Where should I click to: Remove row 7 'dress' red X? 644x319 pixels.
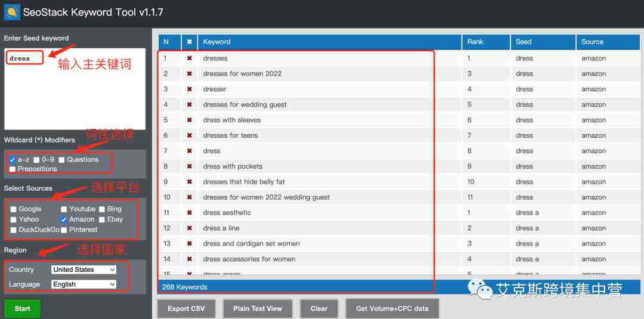click(x=190, y=151)
